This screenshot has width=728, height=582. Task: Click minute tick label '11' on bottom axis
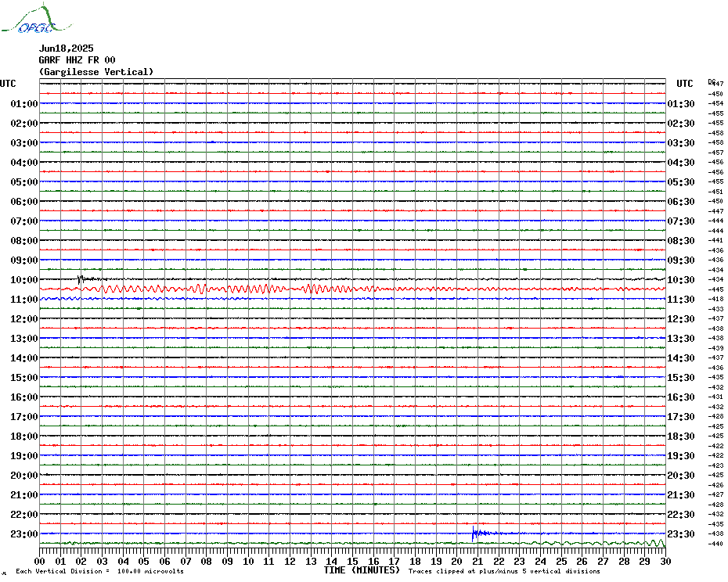[x=269, y=561]
